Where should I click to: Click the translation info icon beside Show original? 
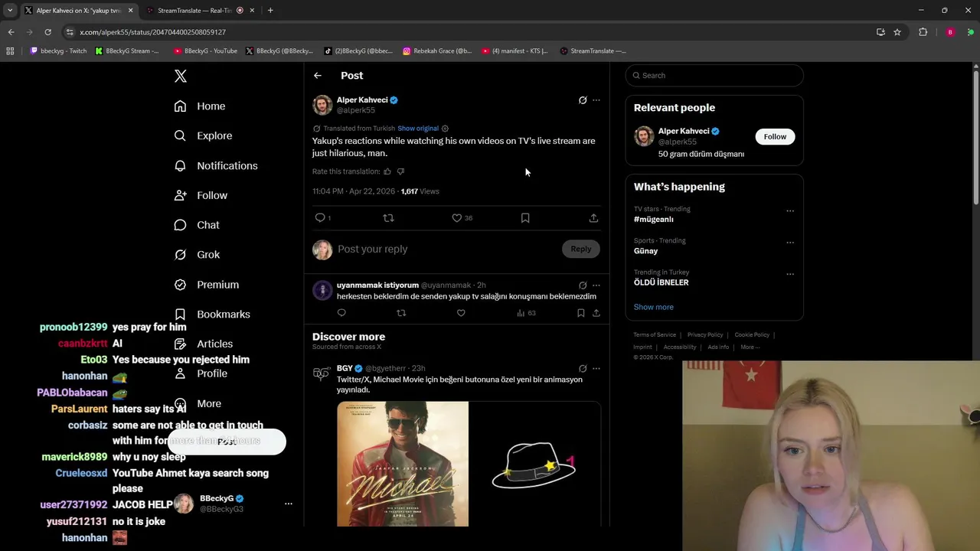click(445, 129)
